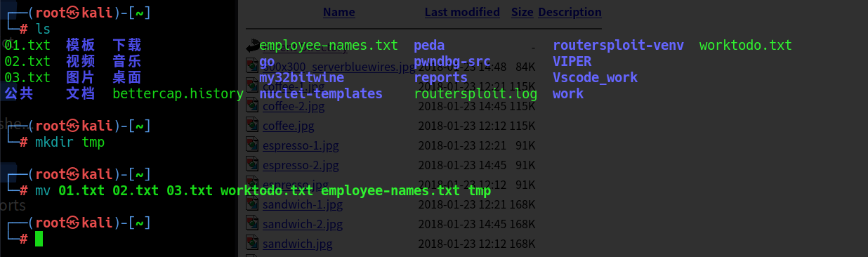Click the image icon beside sandwich.jpg

tap(253, 243)
